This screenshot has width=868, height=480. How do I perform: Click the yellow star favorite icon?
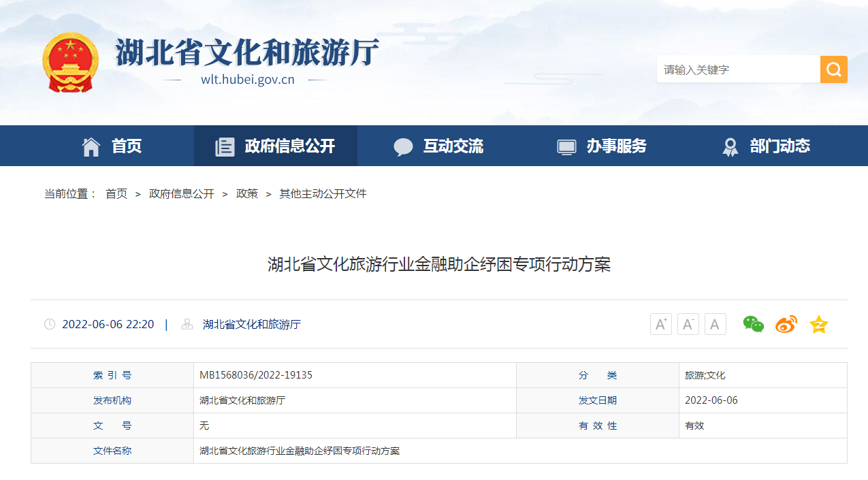click(818, 324)
